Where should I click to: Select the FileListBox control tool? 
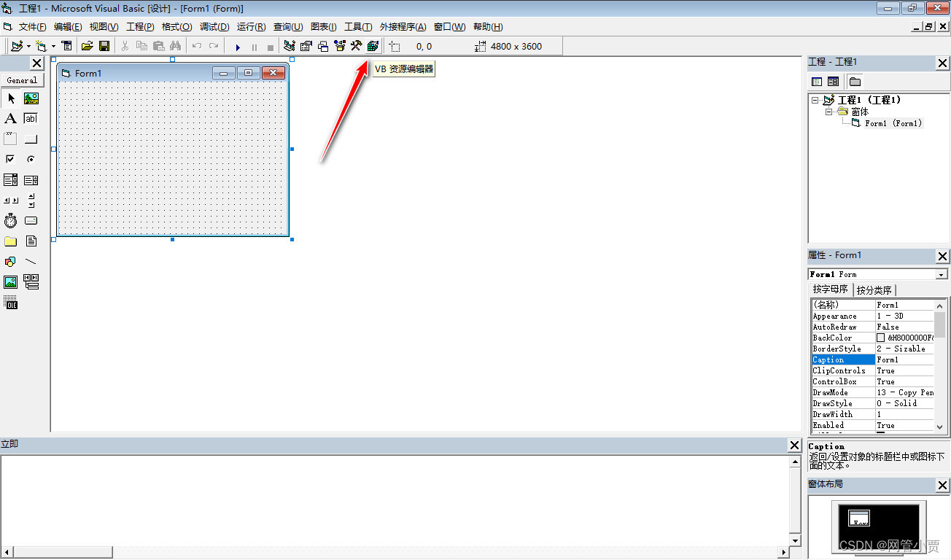pos(31,241)
